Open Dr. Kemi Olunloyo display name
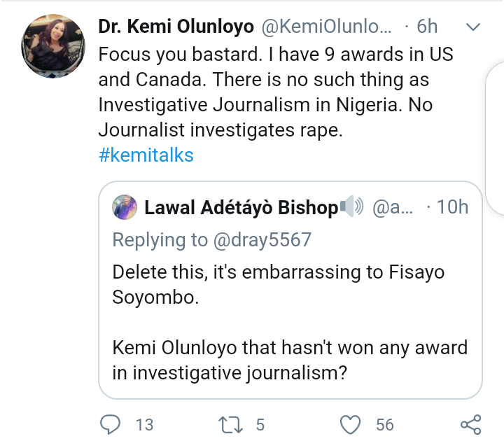The image size is (504, 448). tap(176, 27)
